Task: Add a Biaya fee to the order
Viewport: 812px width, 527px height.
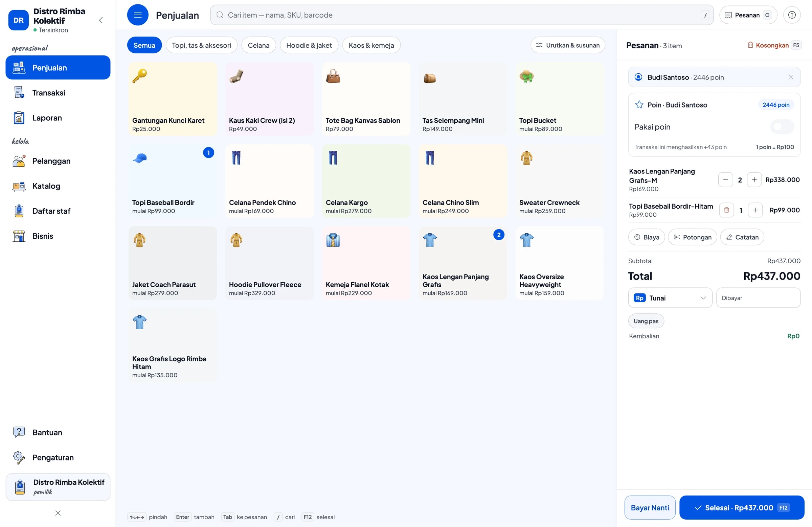Action: [x=646, y=237]
